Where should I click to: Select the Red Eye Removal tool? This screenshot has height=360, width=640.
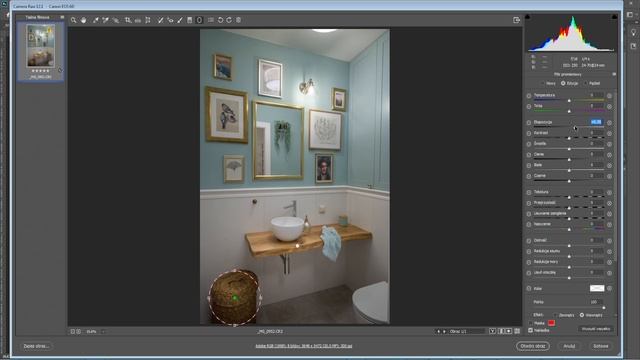click(x=170, y=20)
